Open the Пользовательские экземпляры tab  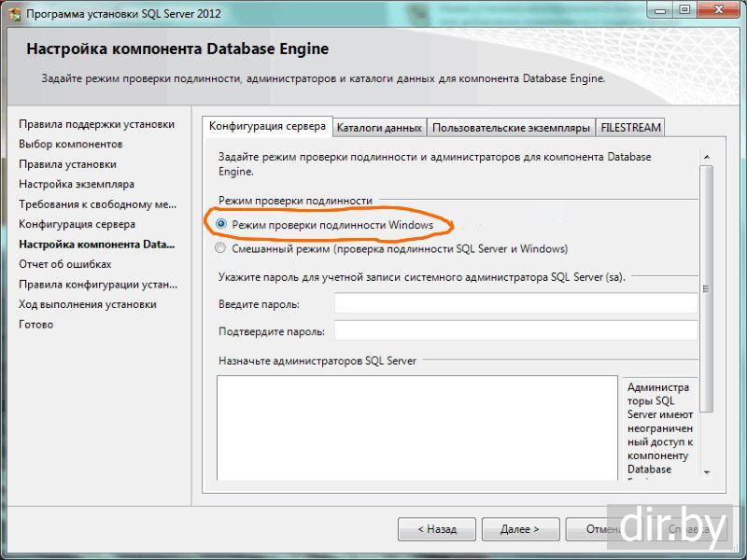[x=511, y=128]
